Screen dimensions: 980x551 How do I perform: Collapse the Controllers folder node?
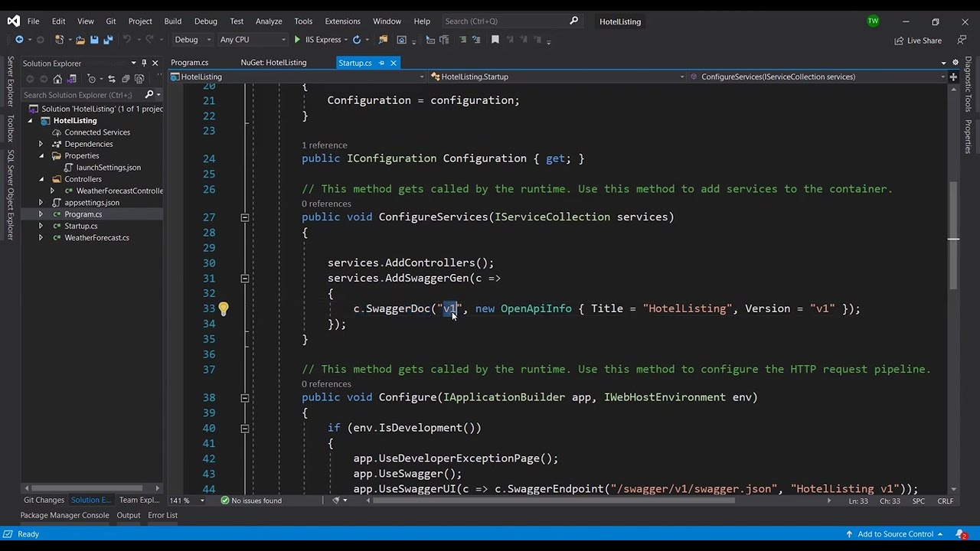tap(41, 179)
